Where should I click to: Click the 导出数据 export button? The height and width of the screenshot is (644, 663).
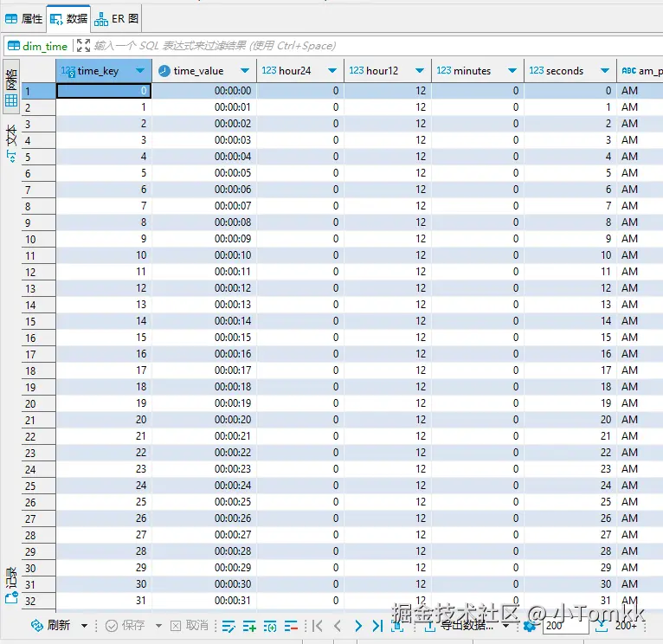[459, 626]
